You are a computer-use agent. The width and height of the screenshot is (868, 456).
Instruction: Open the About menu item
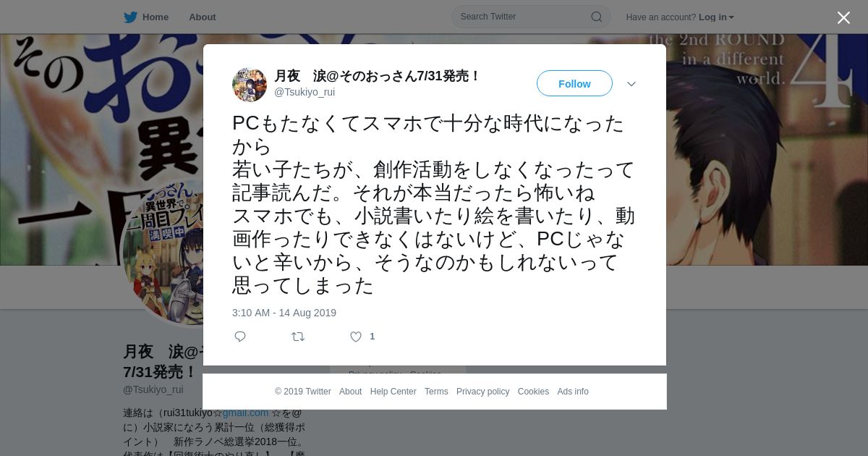pos(203,17)
